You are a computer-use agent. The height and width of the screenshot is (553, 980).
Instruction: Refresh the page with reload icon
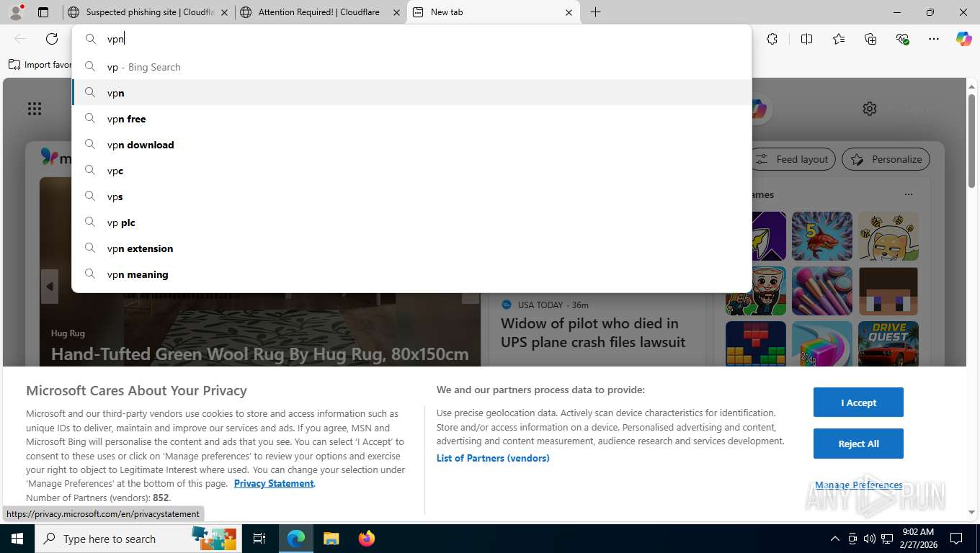tap(52, 39)
